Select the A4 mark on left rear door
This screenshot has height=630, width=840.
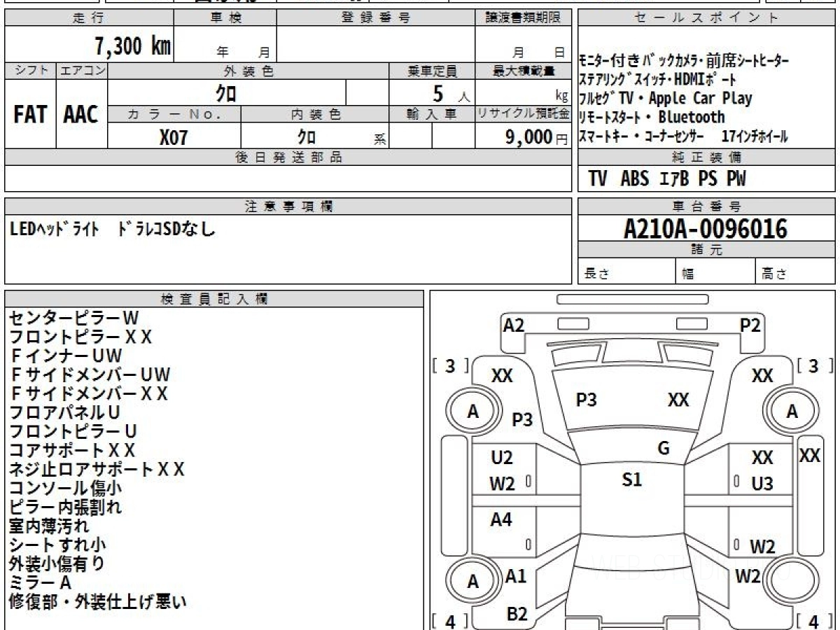pos(500,520)
